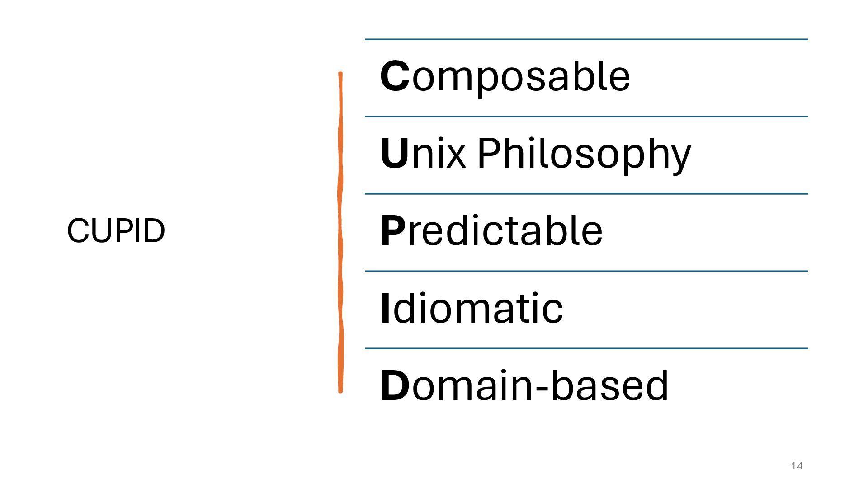The width and height of the screenshot is (868, 488).
Task: Click the separator line below Composable
Action: [586, 117]
